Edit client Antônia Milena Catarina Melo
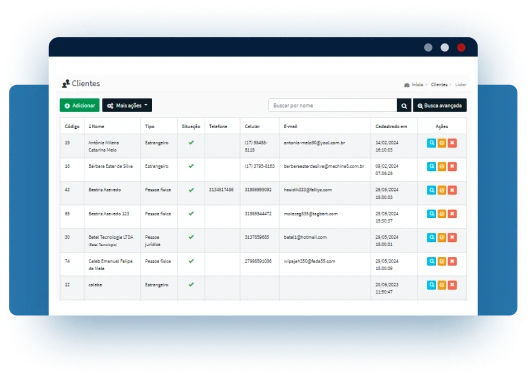This screenshot has width=530, height=379. coord(442,143)
